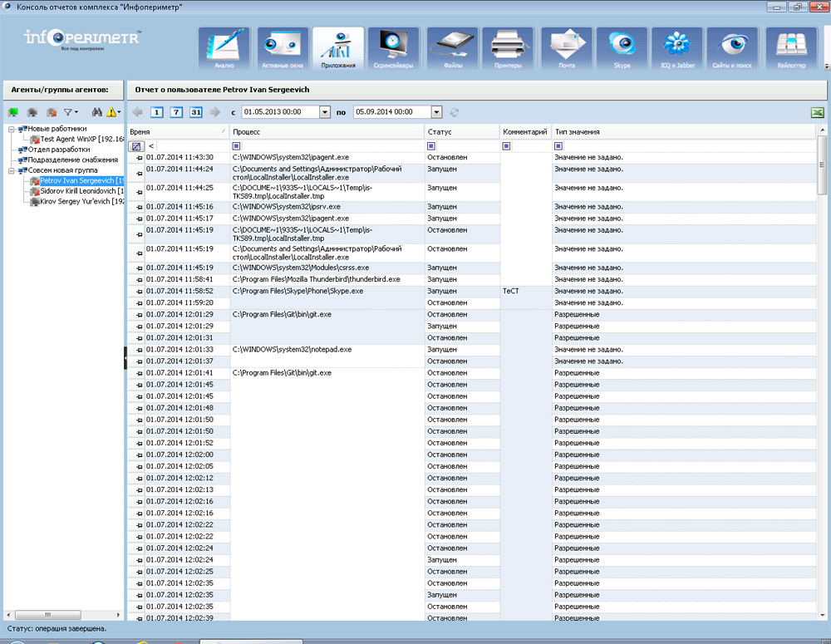831x644 pixels.
Task: Open the Анализ report section
Action: [224, 48]
